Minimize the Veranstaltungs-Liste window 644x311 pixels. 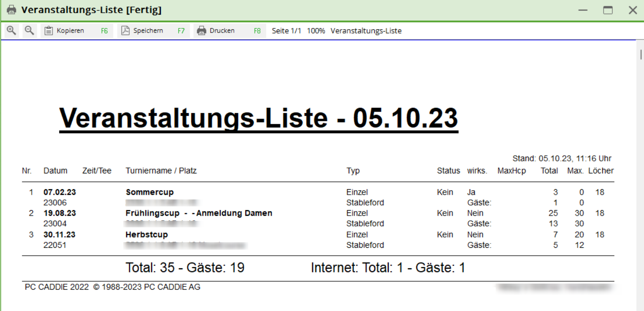coord(584,10)
